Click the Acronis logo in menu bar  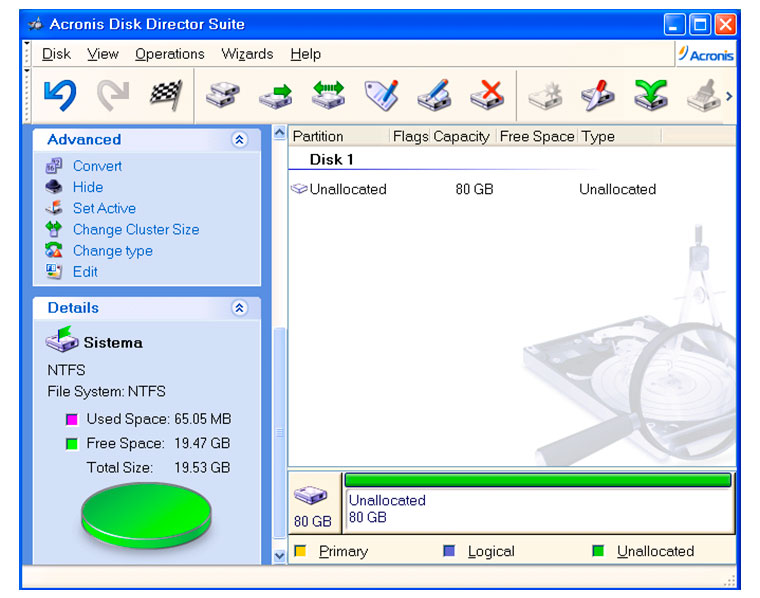point(706,54)
